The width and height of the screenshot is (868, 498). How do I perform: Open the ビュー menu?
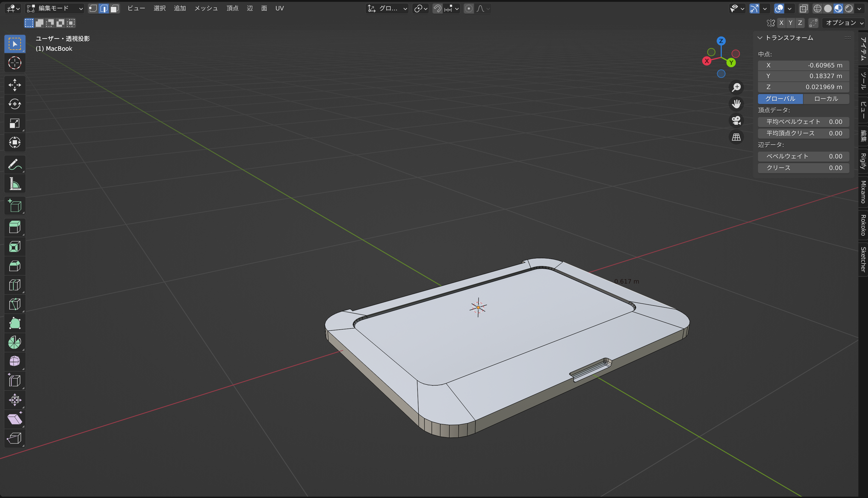coord(136,9)
